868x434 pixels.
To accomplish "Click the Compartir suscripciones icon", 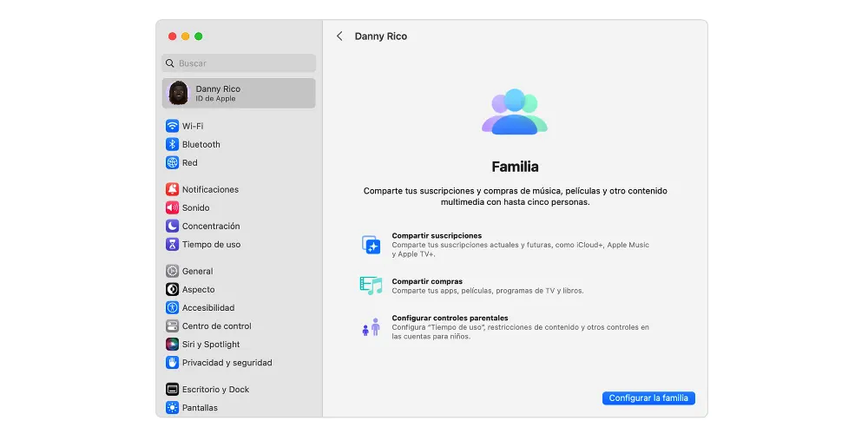I will 371,245.
